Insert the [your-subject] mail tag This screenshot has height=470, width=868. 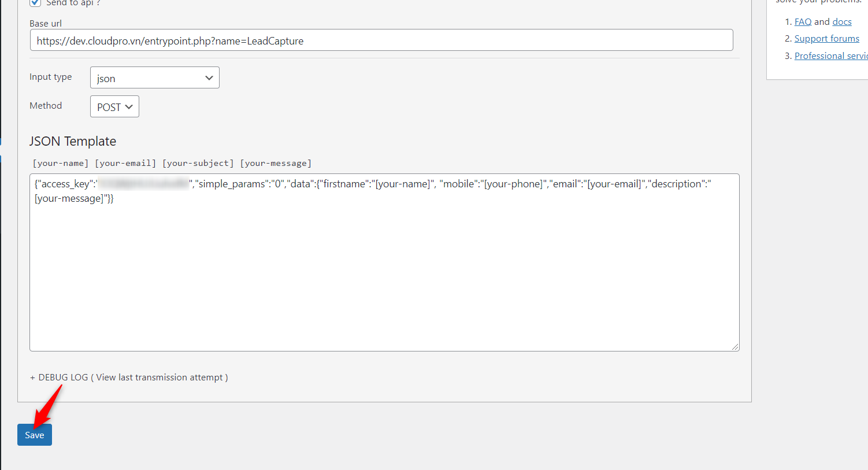[198, 163]
